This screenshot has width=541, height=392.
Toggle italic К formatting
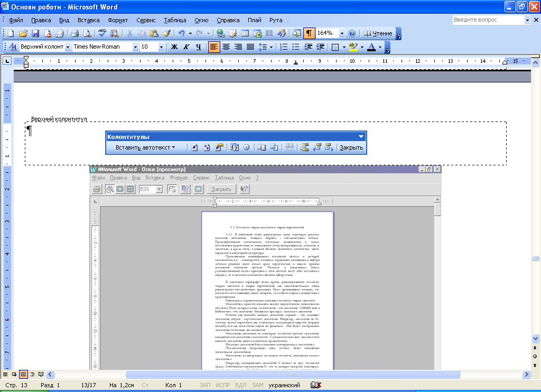click(x=186, y=47)
